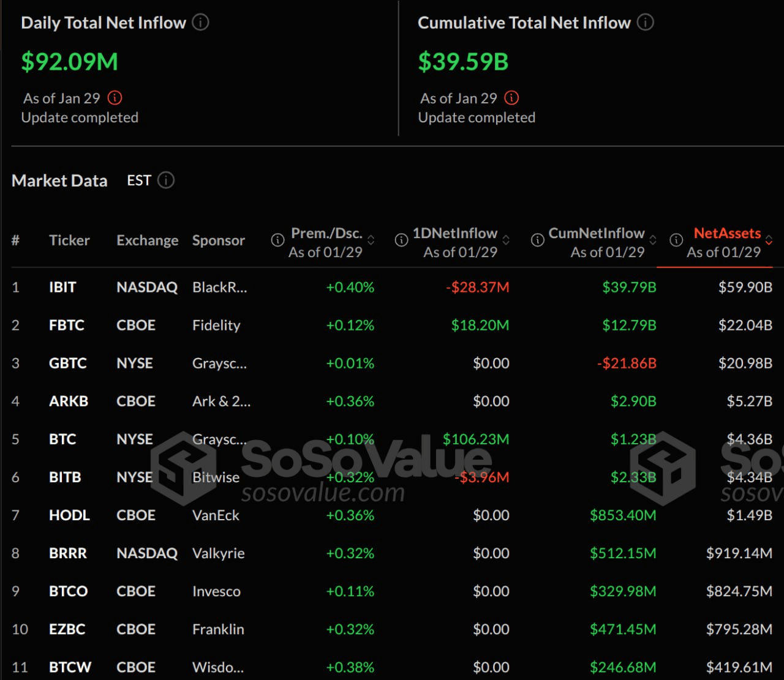Click FBTC's $22.04B net assets cell
The width and height of the screenshot is (784, 680).
tap(745, 325)
